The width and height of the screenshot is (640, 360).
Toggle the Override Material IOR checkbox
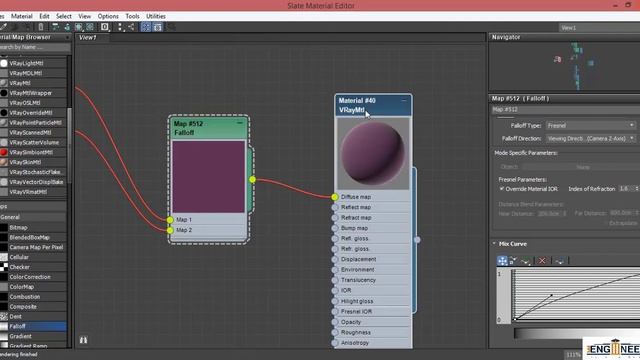pyautogui.click(x=501, y=189)
